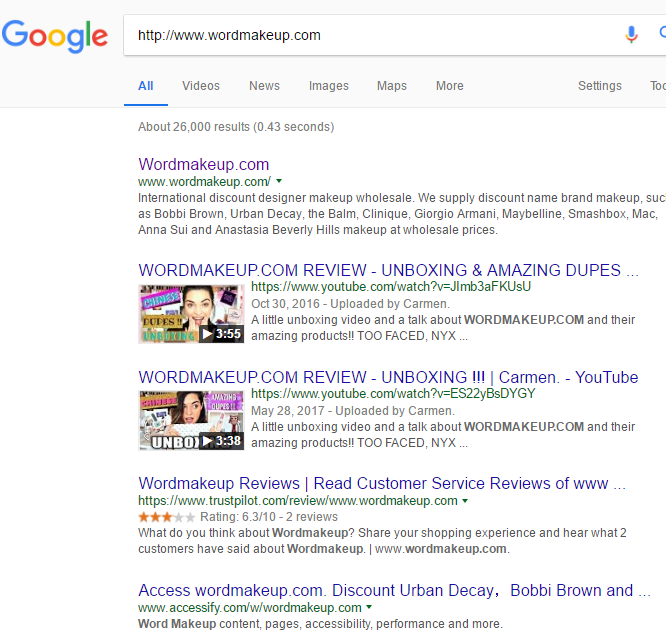
Task: Expand the arrow beside the accessify.com URL
Action: (369, 607)
